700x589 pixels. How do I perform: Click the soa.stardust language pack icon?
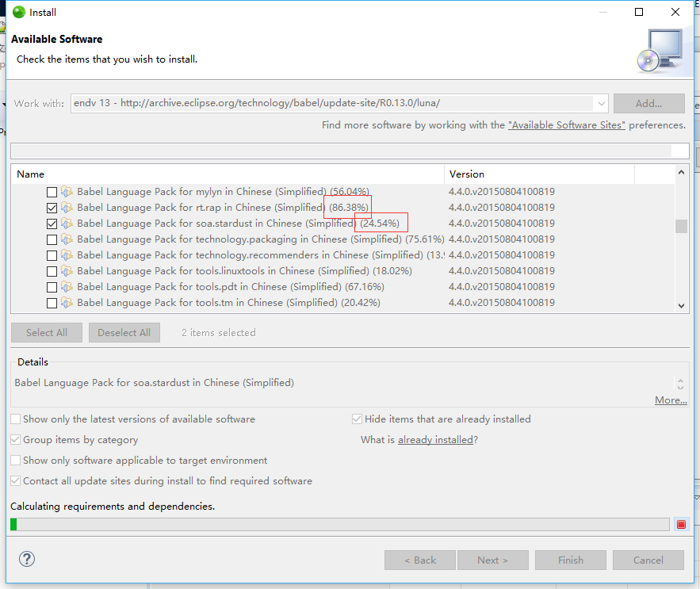pyautogui.click(x=67, y=224)
